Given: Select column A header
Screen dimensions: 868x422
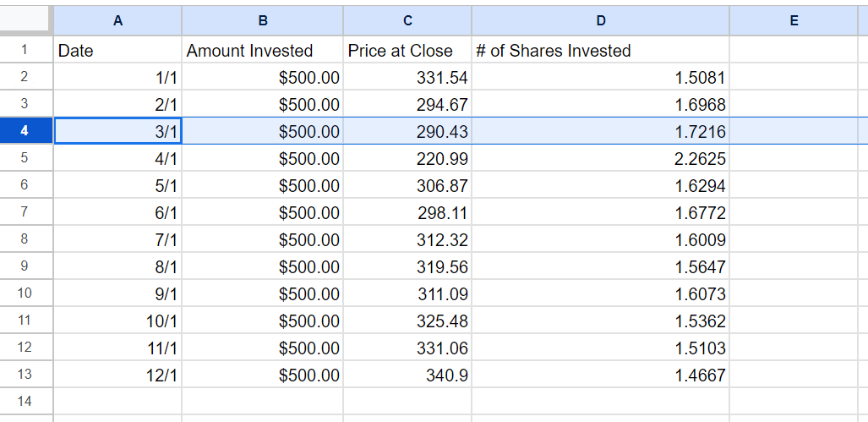Looking at the screenshot, I should point(117,21).
